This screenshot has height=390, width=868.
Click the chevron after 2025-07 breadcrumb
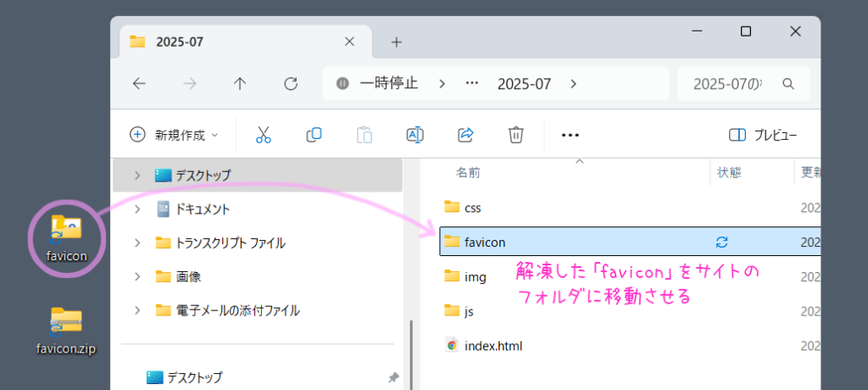click(574, 84)
